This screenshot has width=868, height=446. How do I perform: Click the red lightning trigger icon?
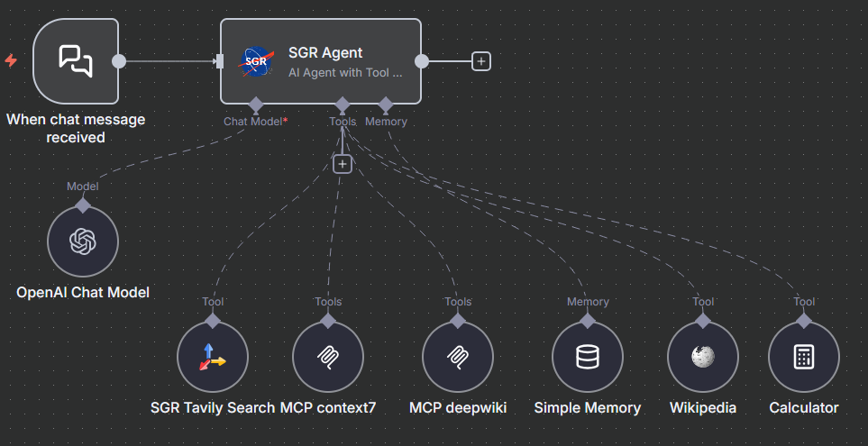[x=11, y=59]
